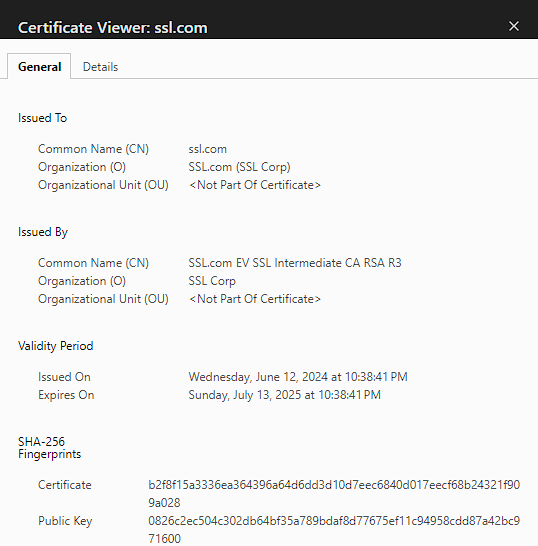Click 'Common Name (CN)' label under Issued To
538x546 pixels.
point(93,149)
